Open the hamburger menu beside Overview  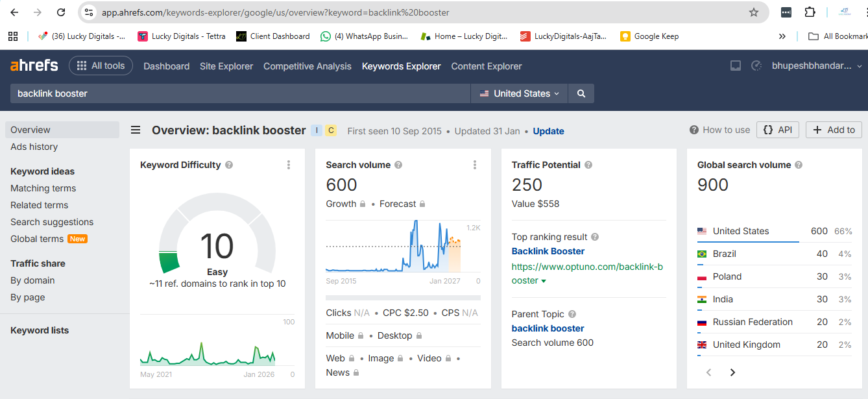[x=136, y=130]
